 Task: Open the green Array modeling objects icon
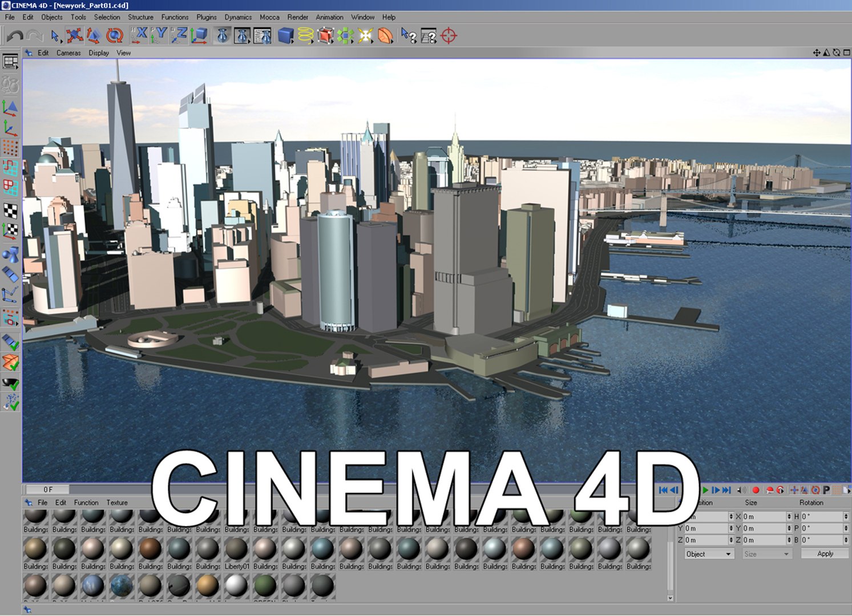[345, 36]
